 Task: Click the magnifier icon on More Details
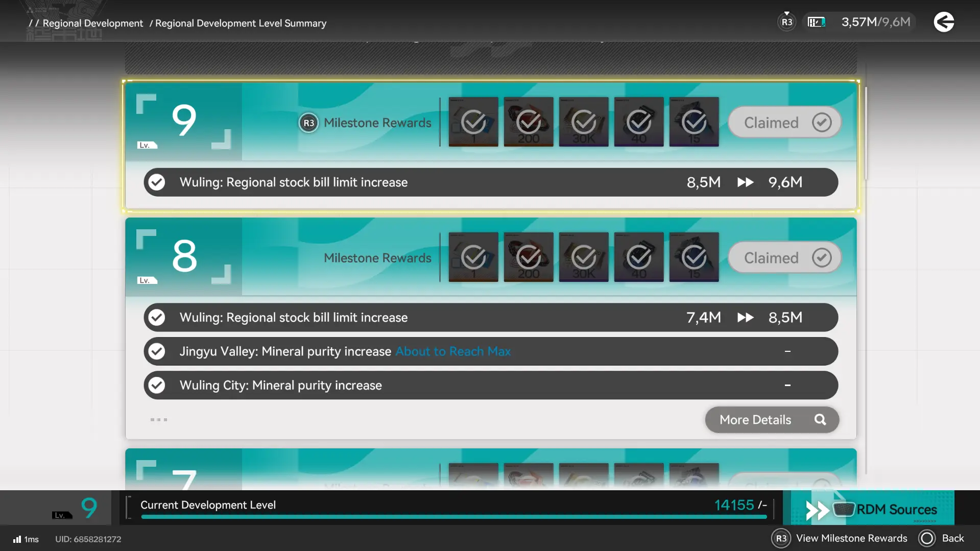point(820,420)
